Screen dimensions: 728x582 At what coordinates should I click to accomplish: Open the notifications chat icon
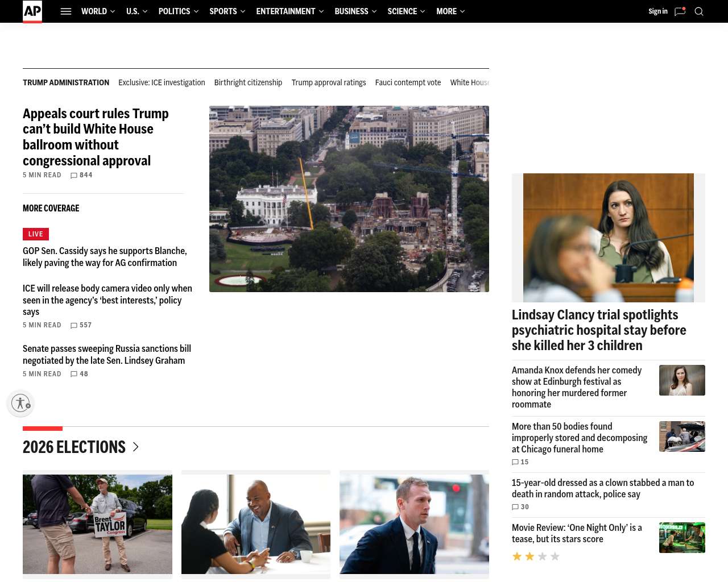click(680, 11)
